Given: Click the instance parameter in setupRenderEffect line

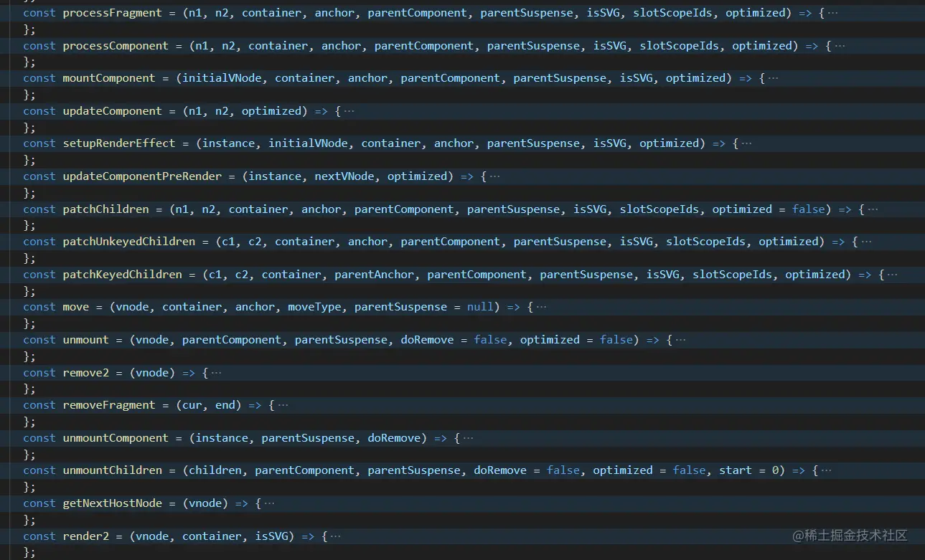Looking at the screenshot, I should point(229,143).
